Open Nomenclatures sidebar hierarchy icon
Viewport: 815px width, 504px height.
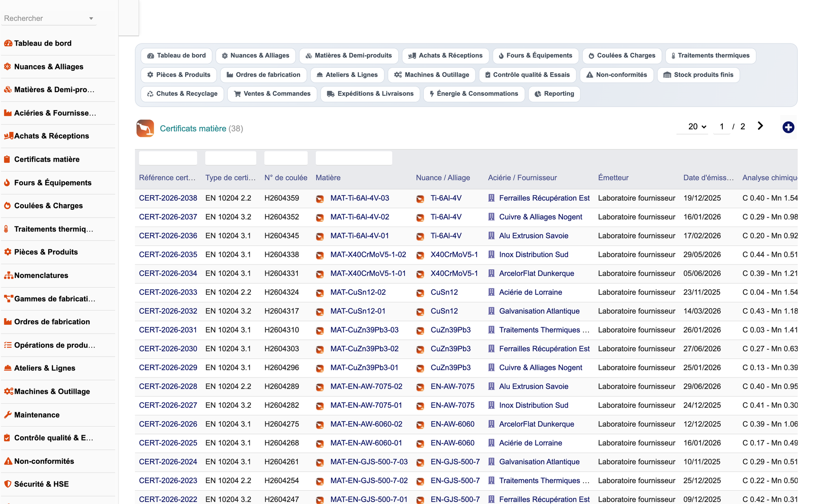click(8, 275)
